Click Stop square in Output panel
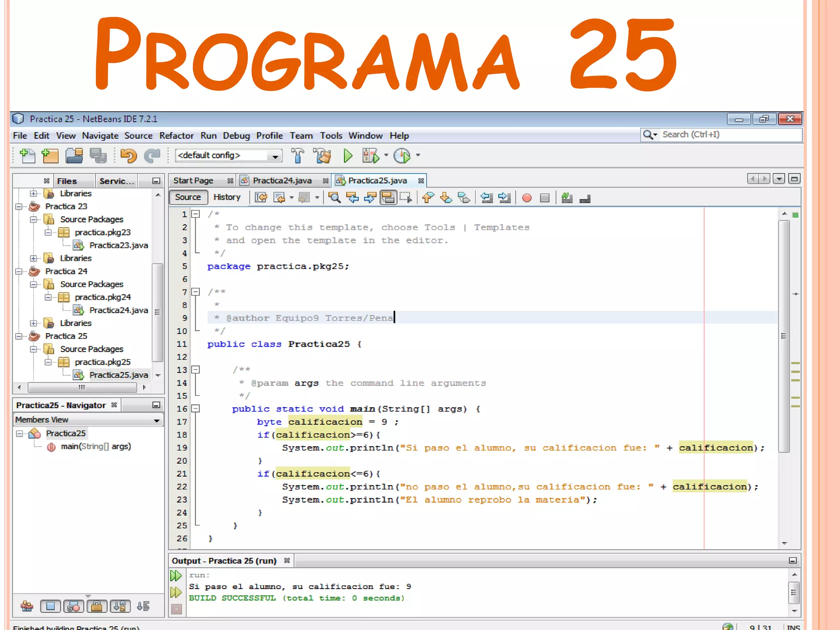 (x=176, y=609)
